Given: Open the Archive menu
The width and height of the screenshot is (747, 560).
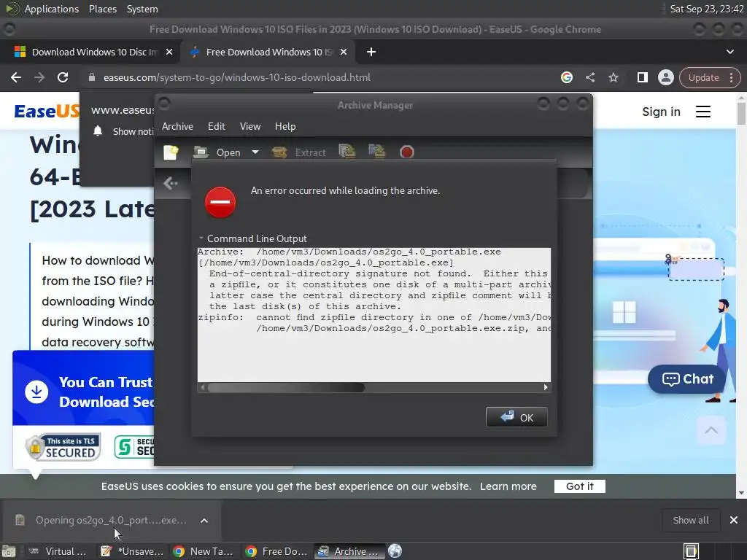Looking at the screenshot, I should 177,126.
